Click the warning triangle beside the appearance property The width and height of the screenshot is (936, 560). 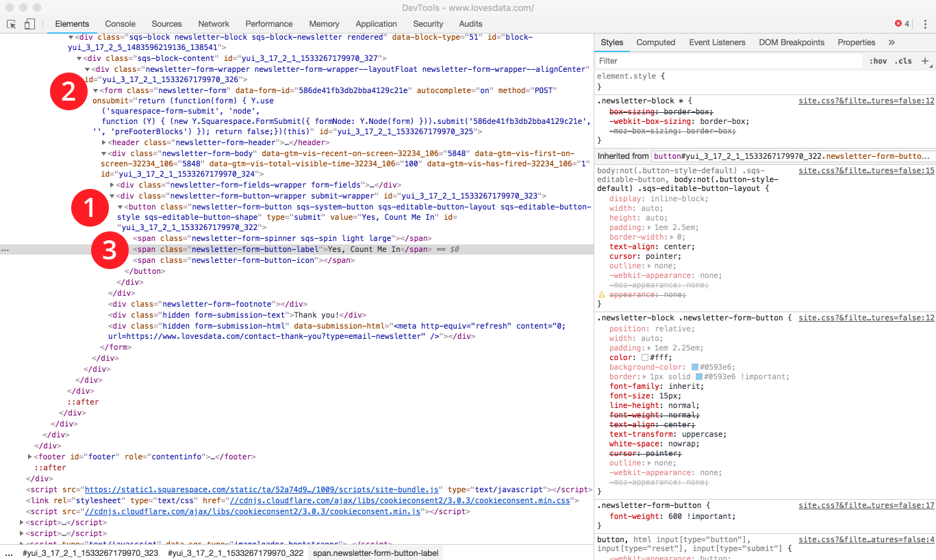click(603, 294)
